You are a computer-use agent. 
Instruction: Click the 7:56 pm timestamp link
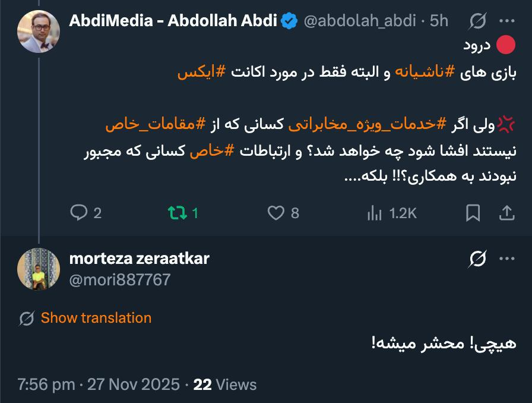[46, 385]
